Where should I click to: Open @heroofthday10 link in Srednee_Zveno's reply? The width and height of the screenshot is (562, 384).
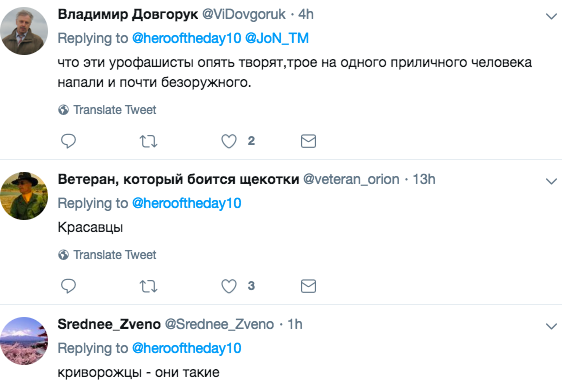pos(187,349)
